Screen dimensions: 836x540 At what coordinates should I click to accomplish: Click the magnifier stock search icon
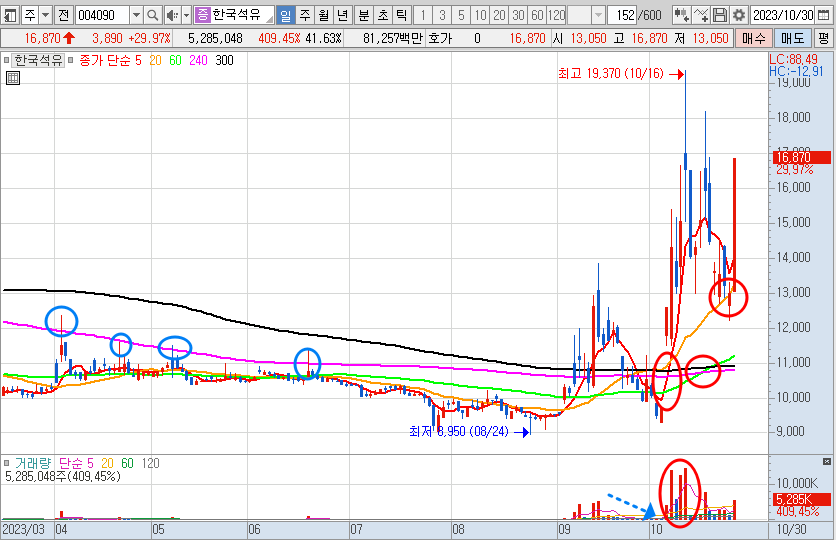click(152, 15)
